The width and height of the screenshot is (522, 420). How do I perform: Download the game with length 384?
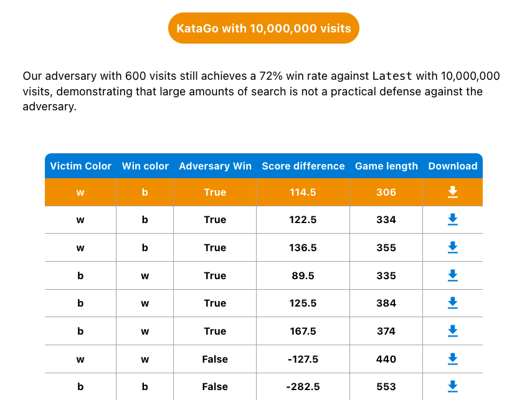(452, 303)
